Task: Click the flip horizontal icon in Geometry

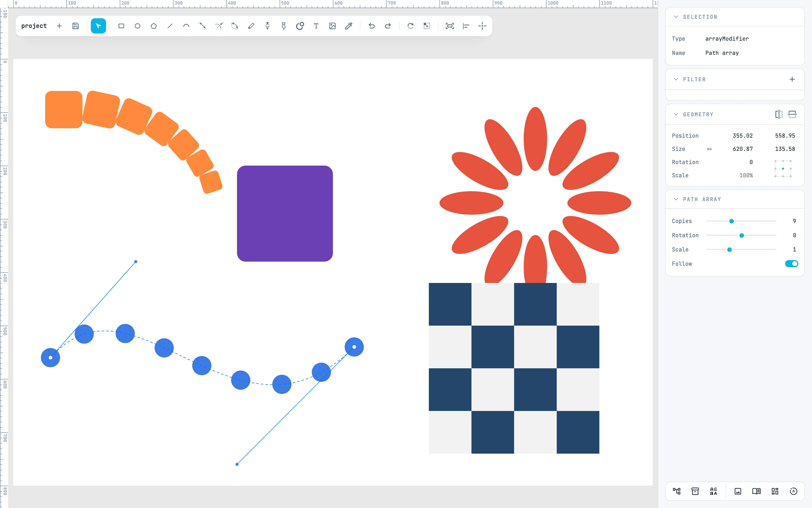Action: click(x=779, y=115)
